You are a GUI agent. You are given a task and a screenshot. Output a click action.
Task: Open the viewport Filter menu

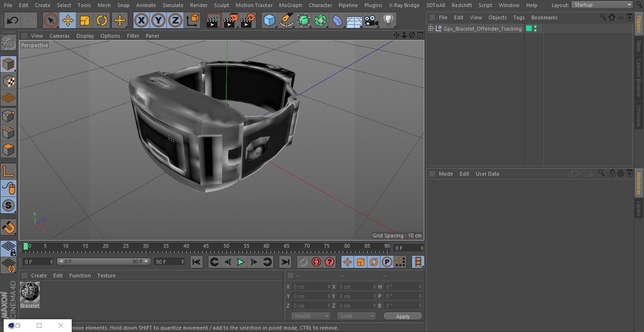pyautogui.click(x=133, y=36)
